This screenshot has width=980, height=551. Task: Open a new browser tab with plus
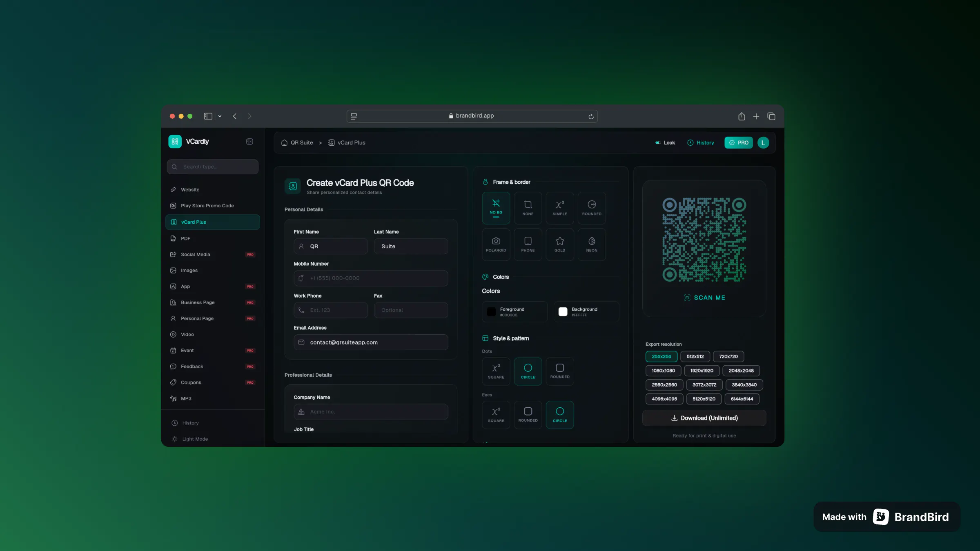[756, 116]
